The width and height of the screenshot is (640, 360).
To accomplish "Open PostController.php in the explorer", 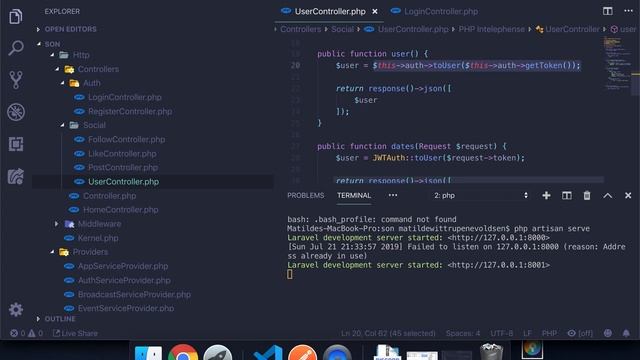I will 123,167.
